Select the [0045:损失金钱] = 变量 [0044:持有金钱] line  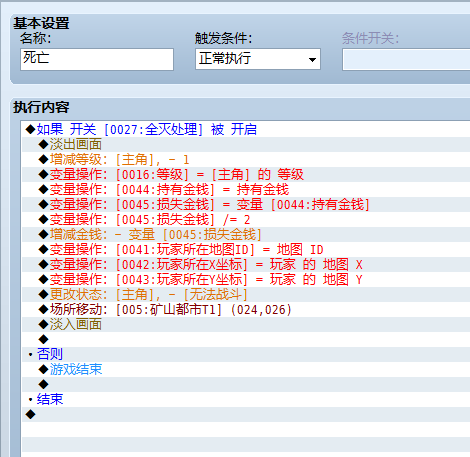pos(246,204)
